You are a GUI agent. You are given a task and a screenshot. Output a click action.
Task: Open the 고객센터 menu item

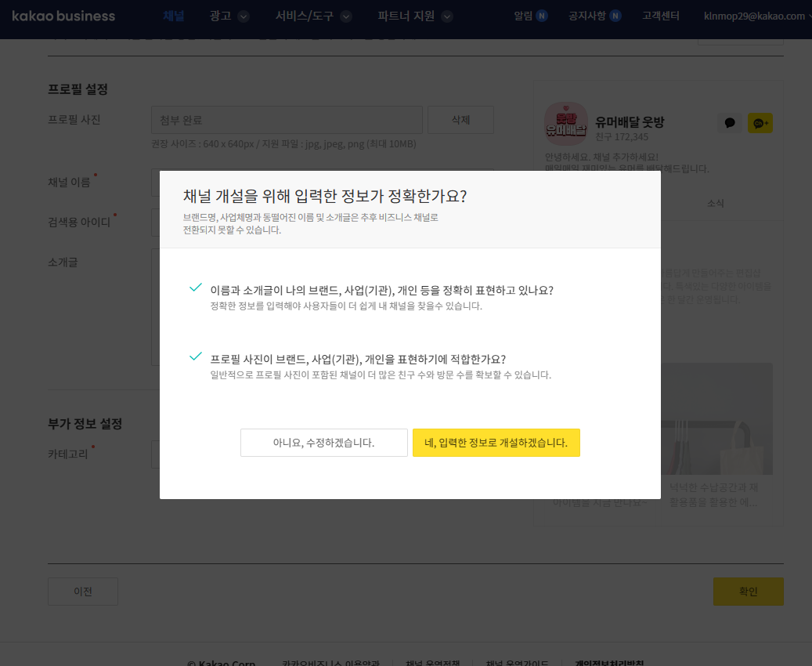click(x=661, y=16)
